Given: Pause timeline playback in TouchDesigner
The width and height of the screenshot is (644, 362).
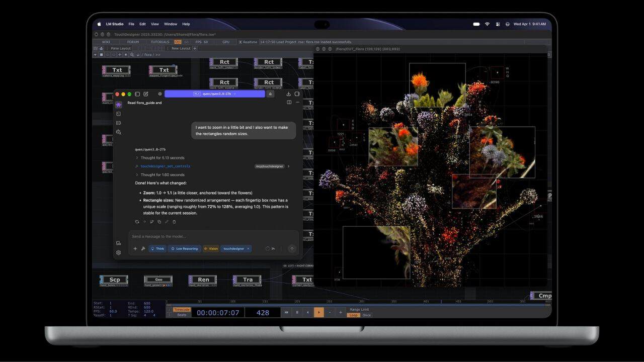Looking at the screenshot, I should [x=297, y=312].
